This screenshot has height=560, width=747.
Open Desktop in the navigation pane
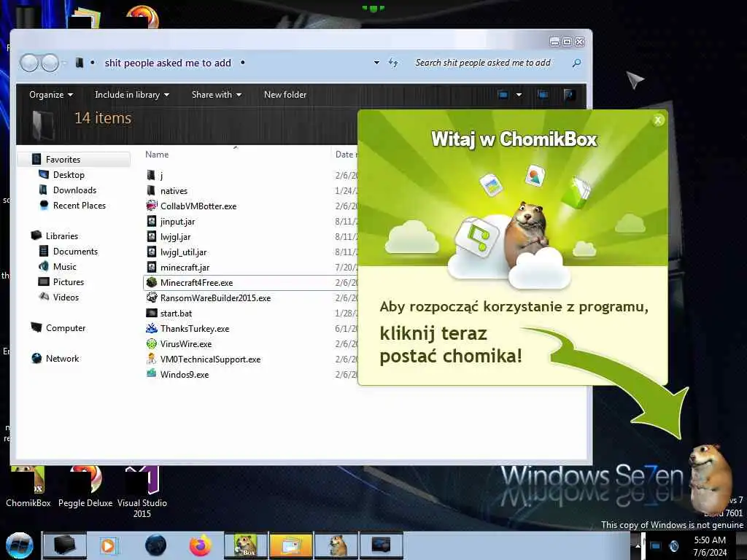tap(69, 175)
